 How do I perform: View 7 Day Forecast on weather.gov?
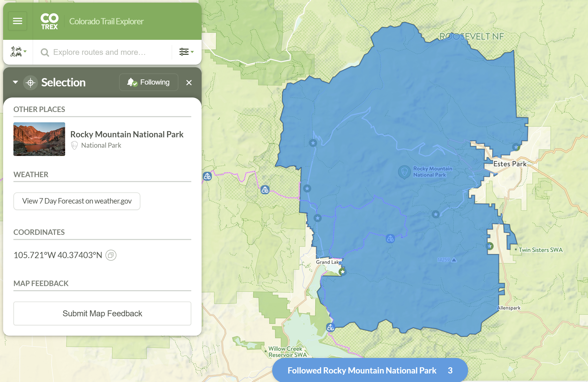(x=77, y=201)
